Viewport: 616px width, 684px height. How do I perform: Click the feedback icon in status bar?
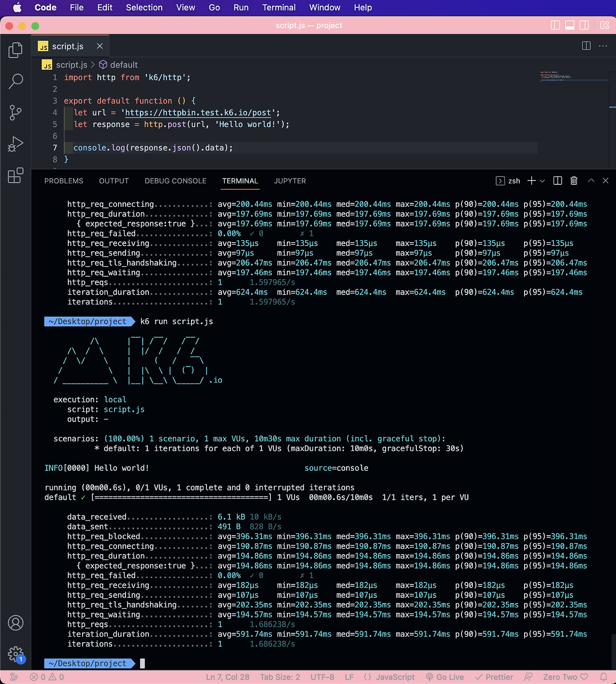528,677
